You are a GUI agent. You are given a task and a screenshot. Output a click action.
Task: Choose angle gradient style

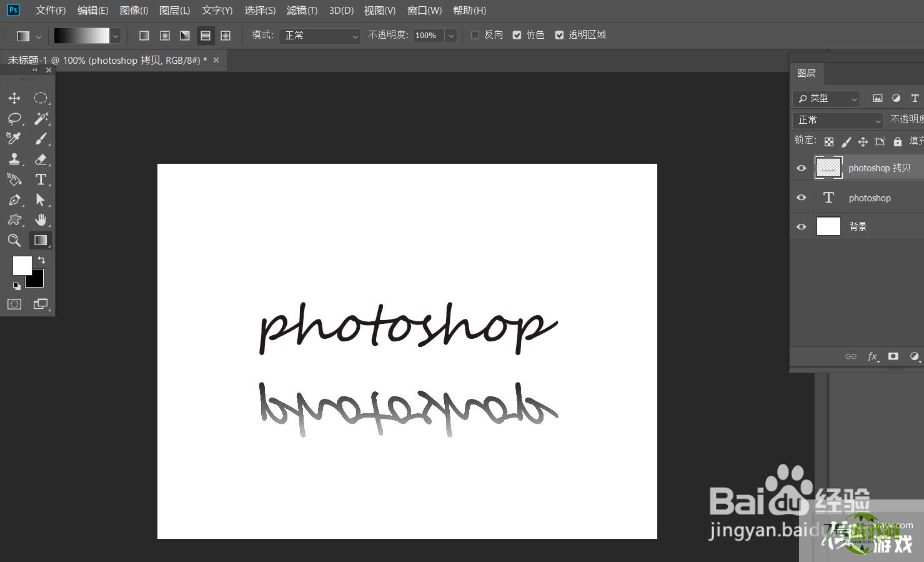coord(185,36)
